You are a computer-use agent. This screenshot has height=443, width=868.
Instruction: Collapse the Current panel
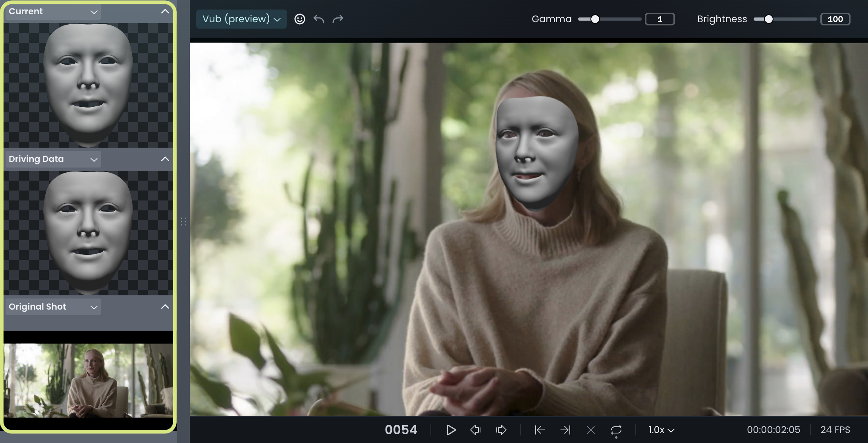[165, 12]
